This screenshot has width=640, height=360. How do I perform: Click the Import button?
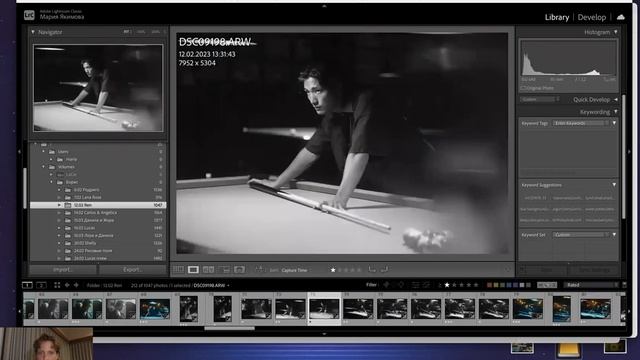click(63, 270)
